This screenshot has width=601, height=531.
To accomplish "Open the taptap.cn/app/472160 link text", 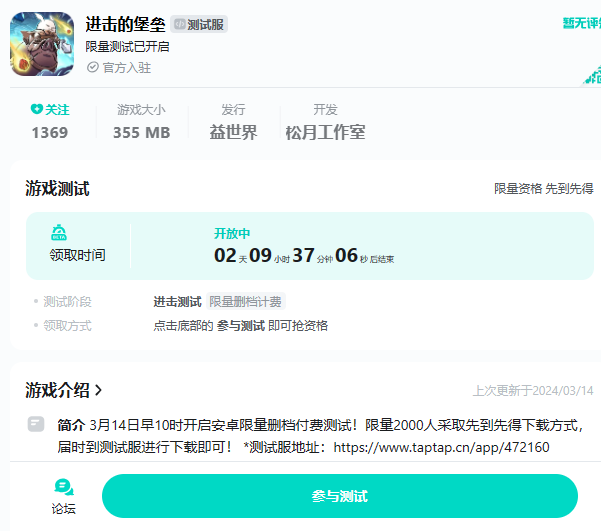I will [x=441, y=447].
